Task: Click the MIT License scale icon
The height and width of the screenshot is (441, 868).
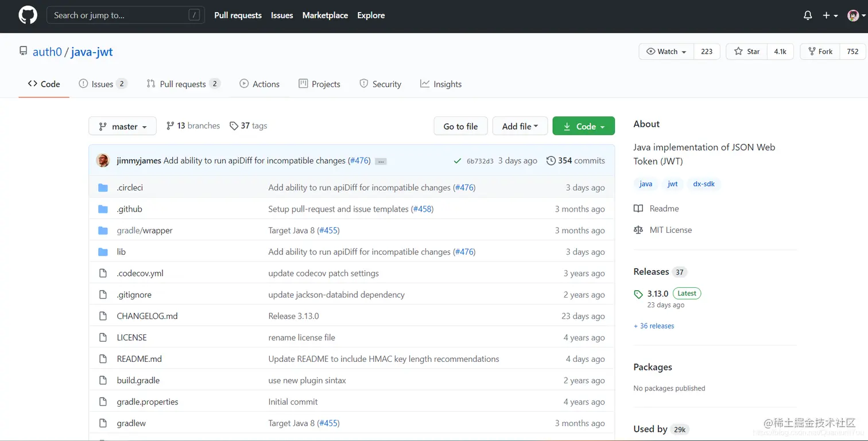Action: click(x=638, y=230)
